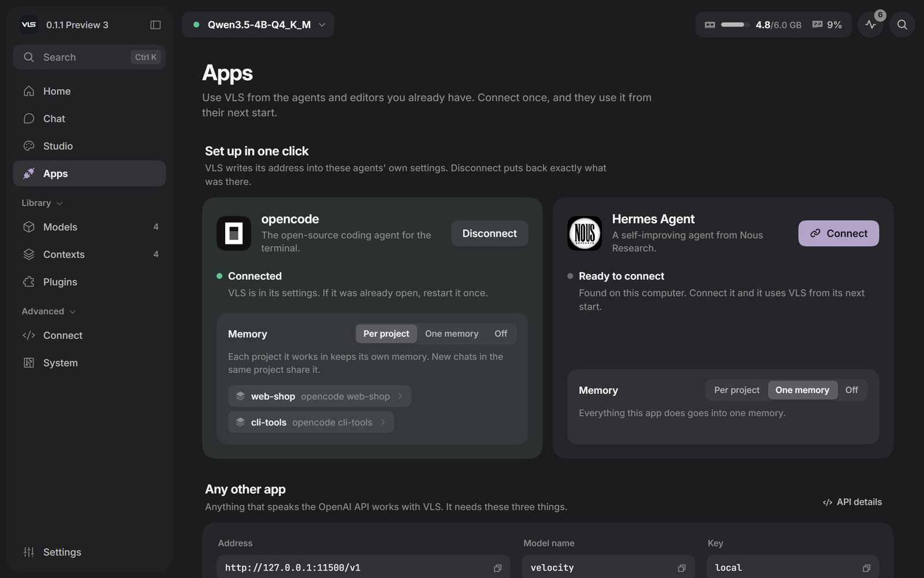The width and height of the screenshot is (924, 578).
Task: Copy the Key local value
Action: [x=866, y=568]
